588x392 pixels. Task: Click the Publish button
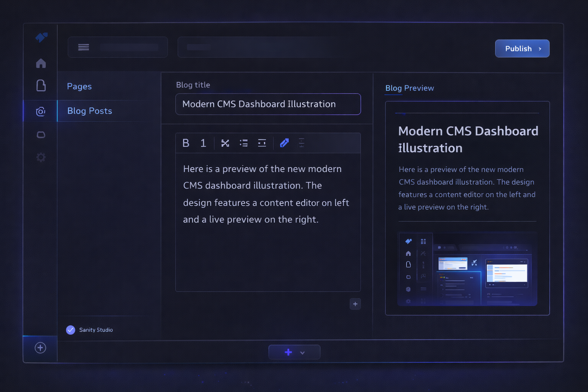click(x=522, y=49)
